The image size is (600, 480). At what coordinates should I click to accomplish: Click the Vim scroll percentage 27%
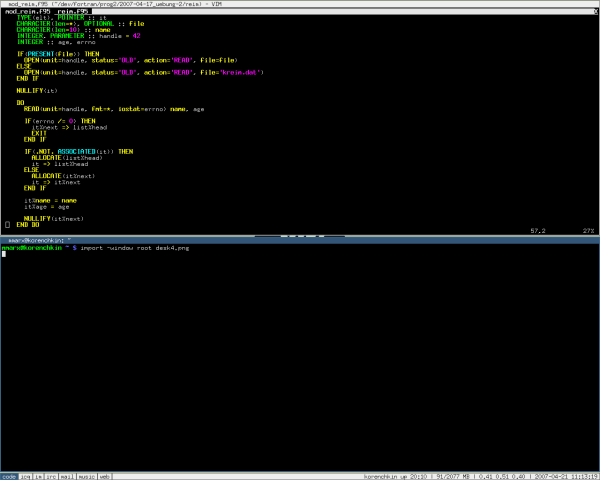pos(589,231)
